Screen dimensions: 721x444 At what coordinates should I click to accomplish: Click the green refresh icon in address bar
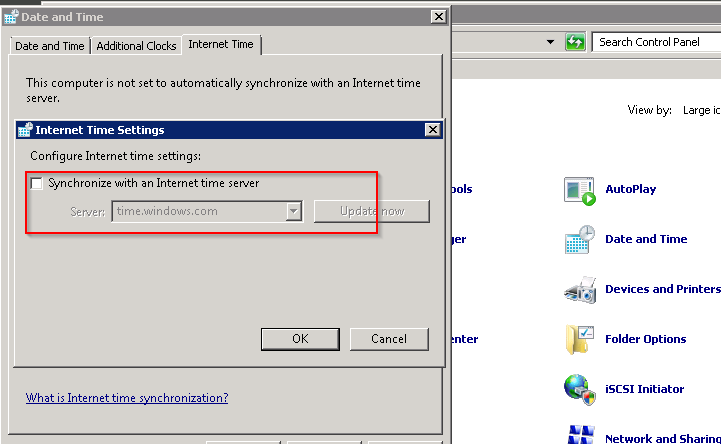coord(575,42)
